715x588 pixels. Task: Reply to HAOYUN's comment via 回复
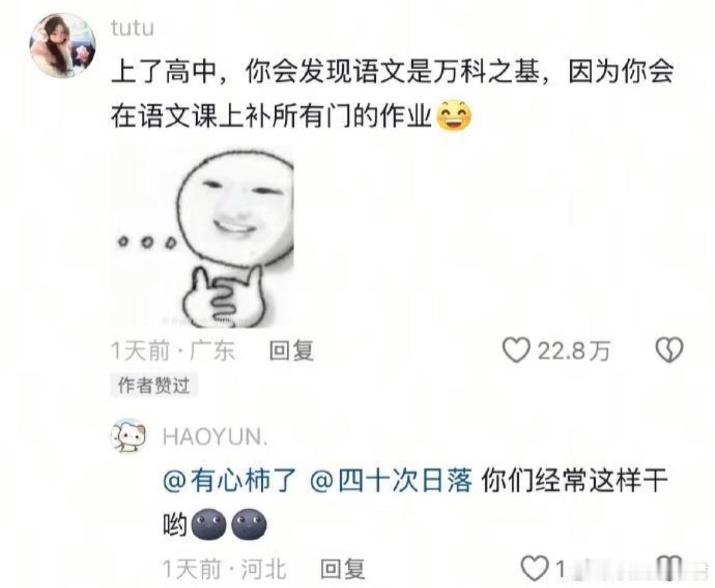pos(342,569)
